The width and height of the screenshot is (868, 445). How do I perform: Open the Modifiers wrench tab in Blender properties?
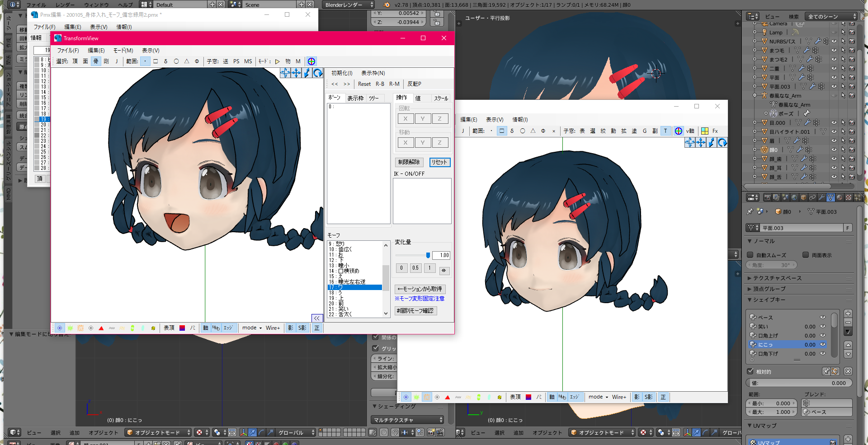point(821,197)
